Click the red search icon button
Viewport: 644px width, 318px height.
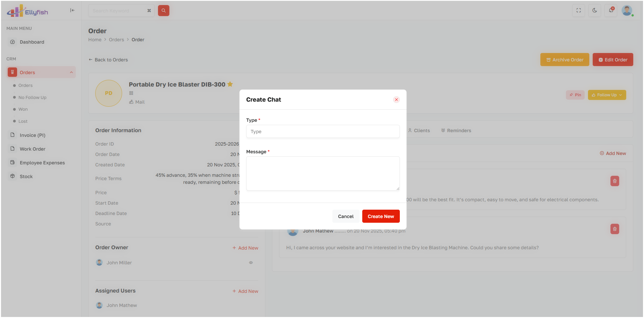coord(163,11)
